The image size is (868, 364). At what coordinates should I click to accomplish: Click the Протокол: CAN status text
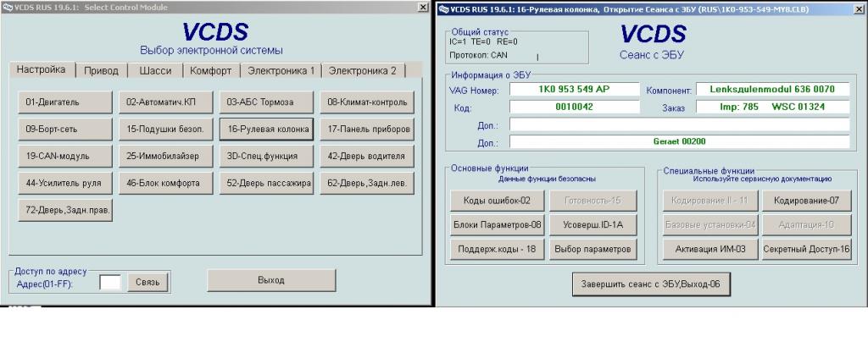point(478,55)
